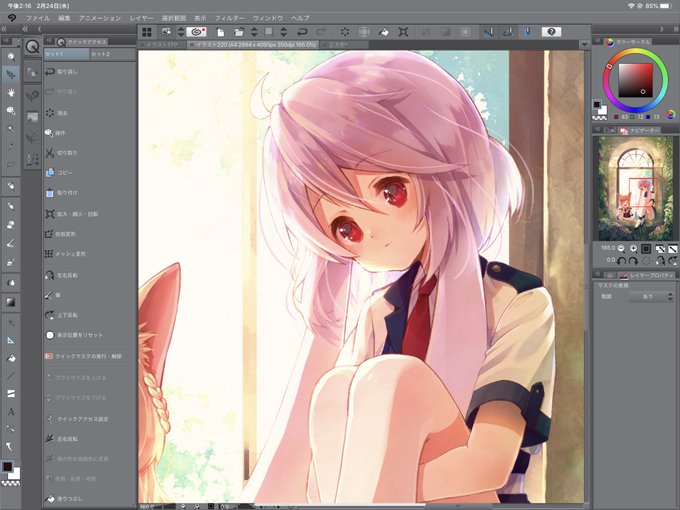Select the transparent color checker swatch in Color Circle panel
This screenshot has height=510, width=680.
[600, 118]
